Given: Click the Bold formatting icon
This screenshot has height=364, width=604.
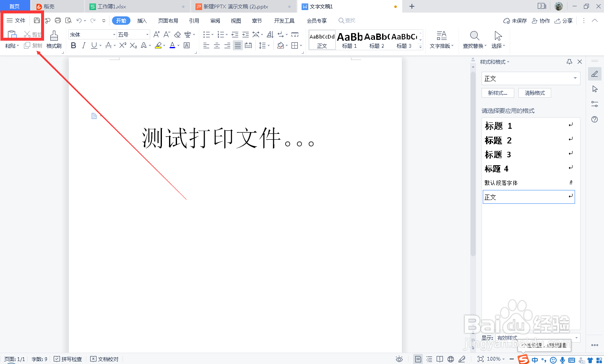Looking at the screenshot, I should pyautogui.click(x=73, y=45).
